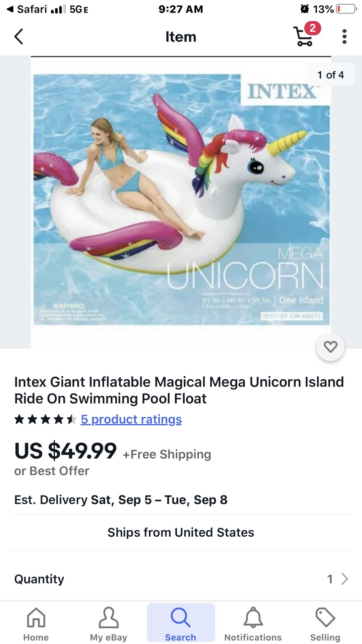362x644 pixels.
Task: Tap the star rating icons
Action: pyautogui.click(x=45, y=419)
